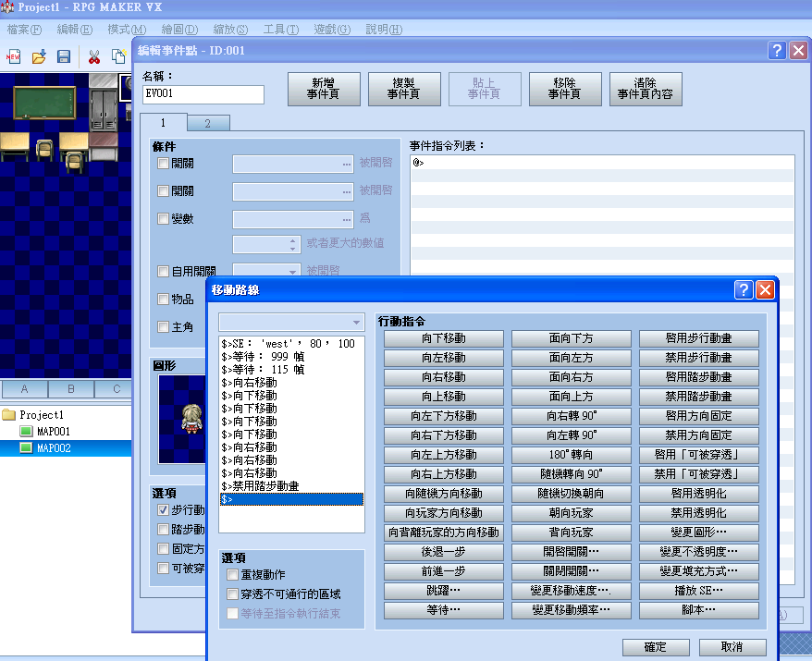The width and height of the screenshot is (812, 661).
Task: Click the Cut scissors toolbar icon
Action: pyautogui.click(x=94, y=56)
